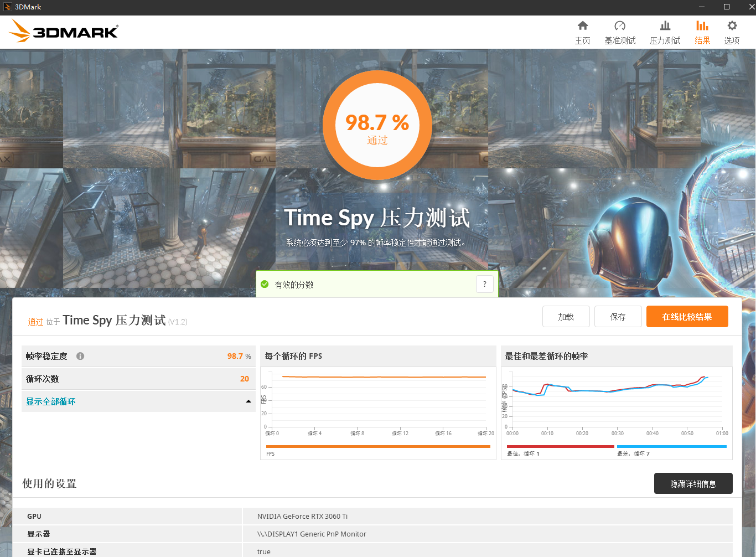Open the 主页 home icon
756x557 pixels.
582,26
